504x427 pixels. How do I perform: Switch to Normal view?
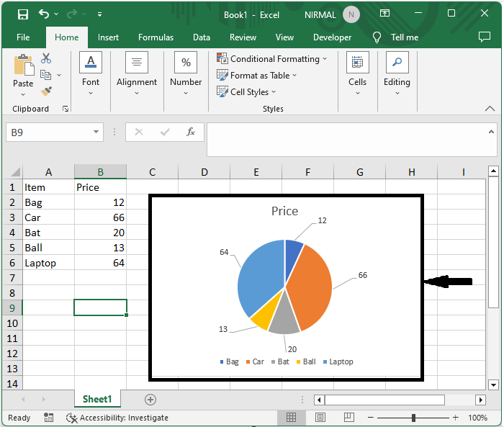pyautogui.click(x=291, y=418)
